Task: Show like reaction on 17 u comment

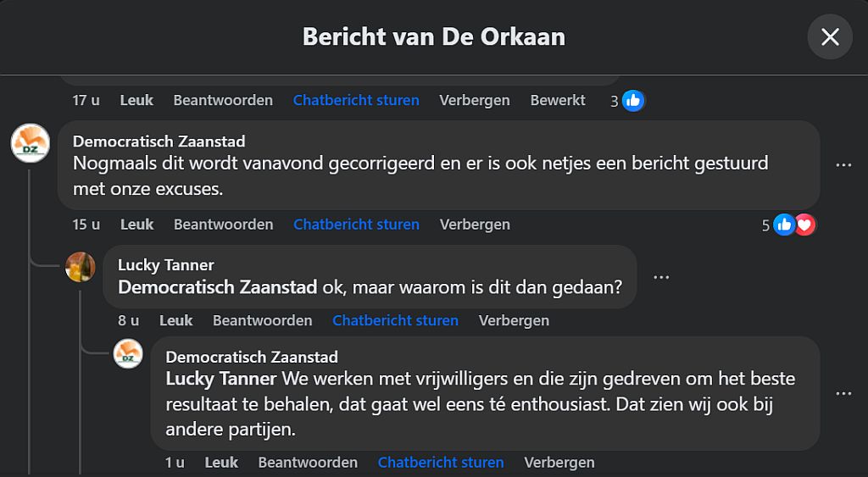Action: coord(633,101)
